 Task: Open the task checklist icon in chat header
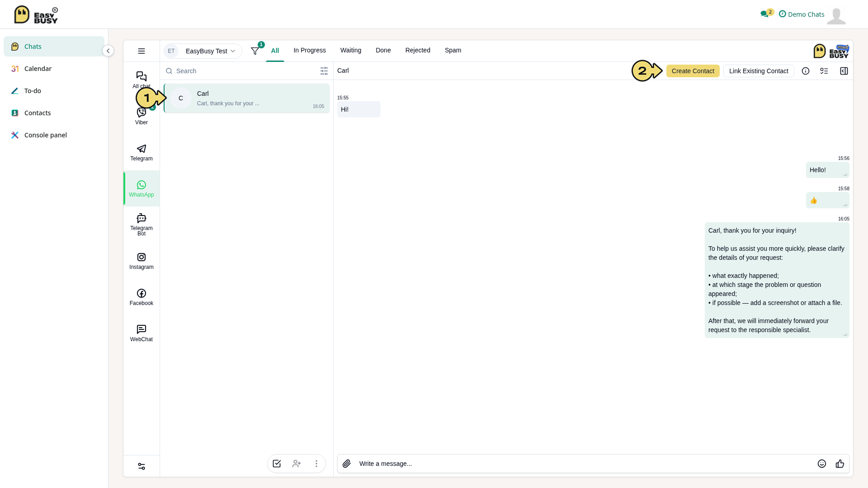tap(824, 71)
